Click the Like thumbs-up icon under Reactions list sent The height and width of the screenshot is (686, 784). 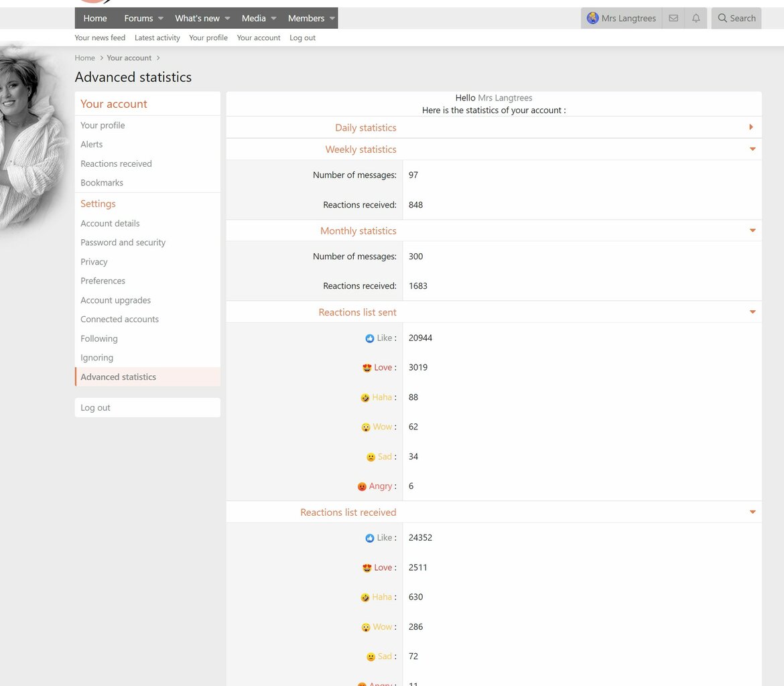click(369, 338)
